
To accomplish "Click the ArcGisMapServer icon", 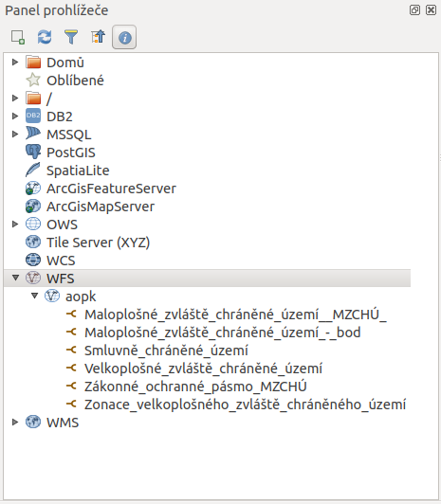I will tap(33, 206).
